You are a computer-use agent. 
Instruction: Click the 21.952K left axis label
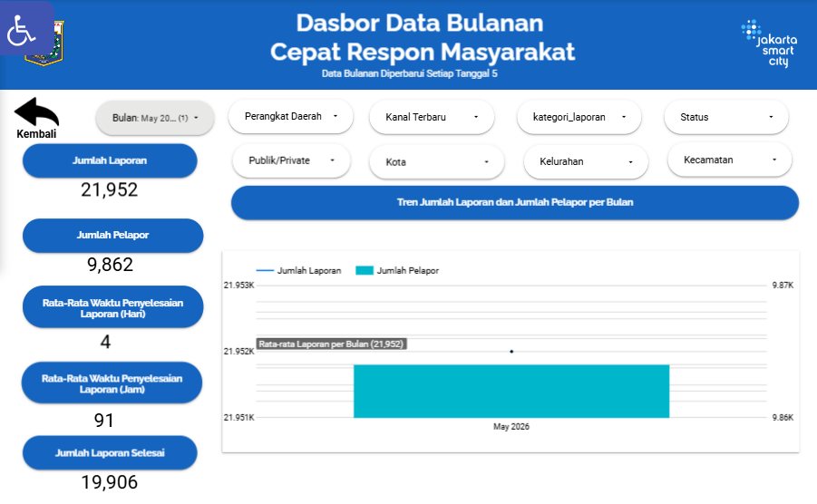239,352
